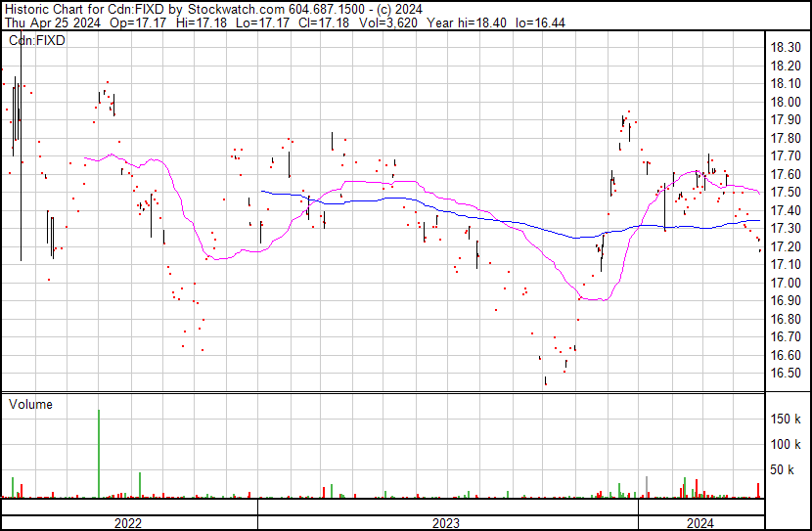Click the 2023 year label
The height and width of the screenshot is (531, 812).
point(446,523)
